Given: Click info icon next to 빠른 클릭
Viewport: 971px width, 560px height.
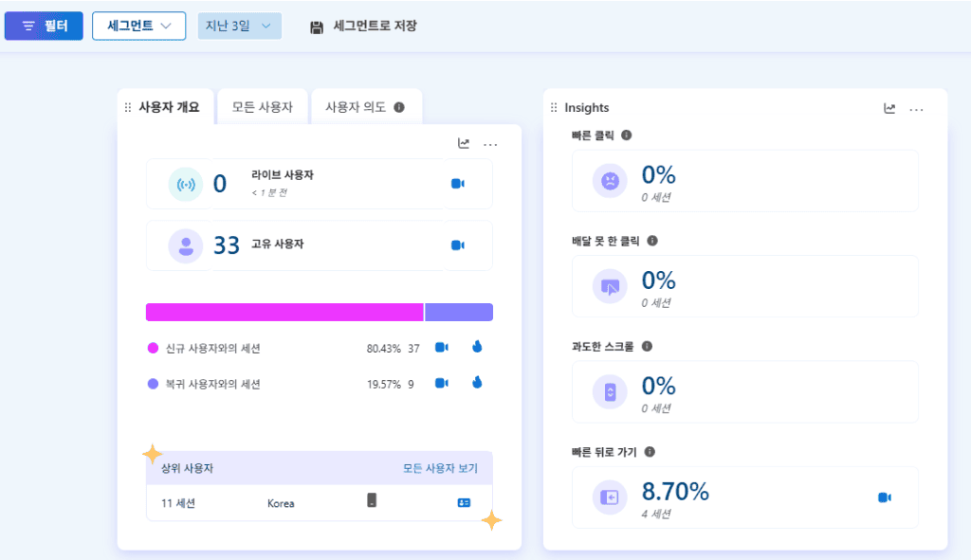Looking at the screenshot, I should pyautogui.click(x=627, y=135).
